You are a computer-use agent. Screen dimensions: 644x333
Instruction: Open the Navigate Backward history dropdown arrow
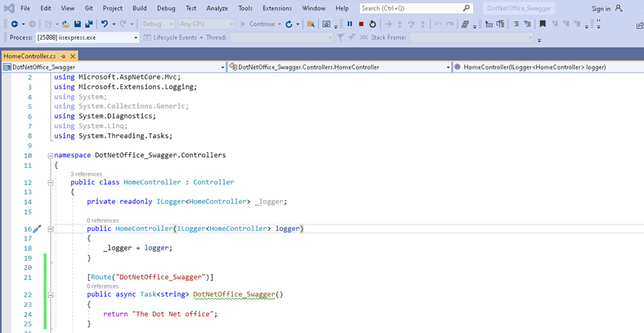click(x=23, y=24)
